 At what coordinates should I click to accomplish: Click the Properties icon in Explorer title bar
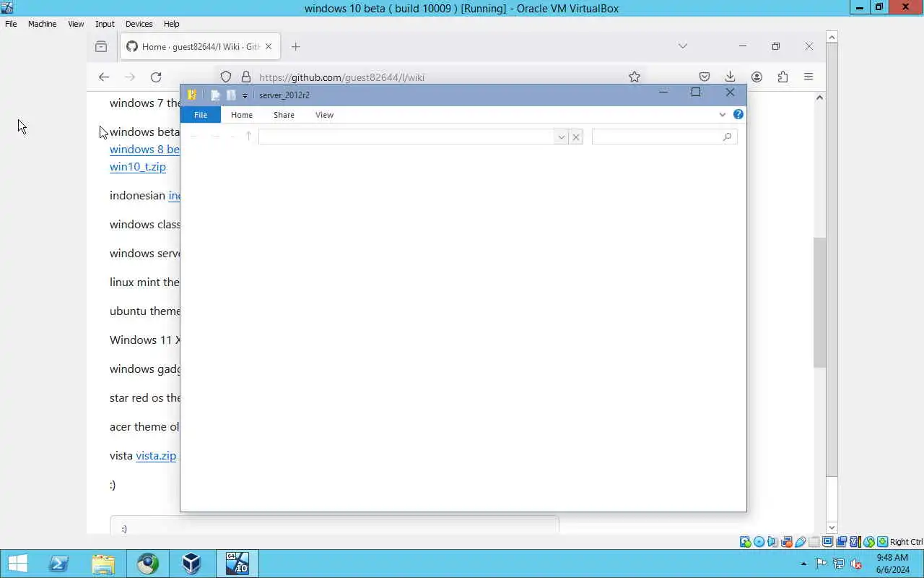(x=215, y=95)
